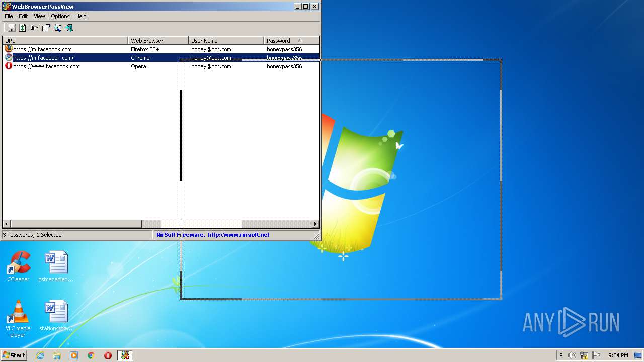Viewport: 644px width, 362px height.
Task: Open the Properties toolbar icon
Action: [46, 28]
